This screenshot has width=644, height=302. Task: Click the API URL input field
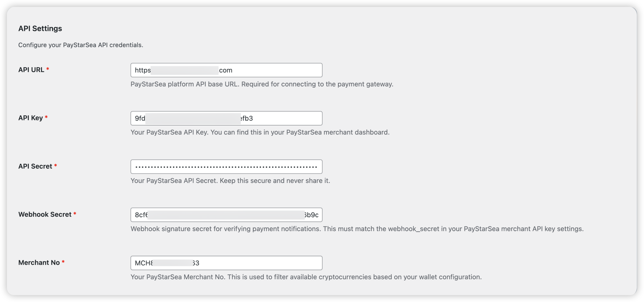point(226,70)
